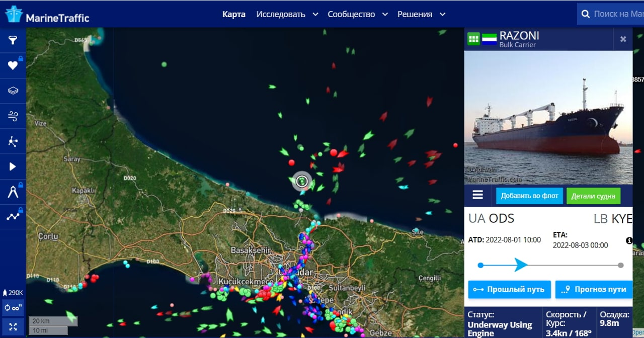The image size is (644, 338).
Task: Expand the Исследовать dropdown menu
Action: (287, 14)
